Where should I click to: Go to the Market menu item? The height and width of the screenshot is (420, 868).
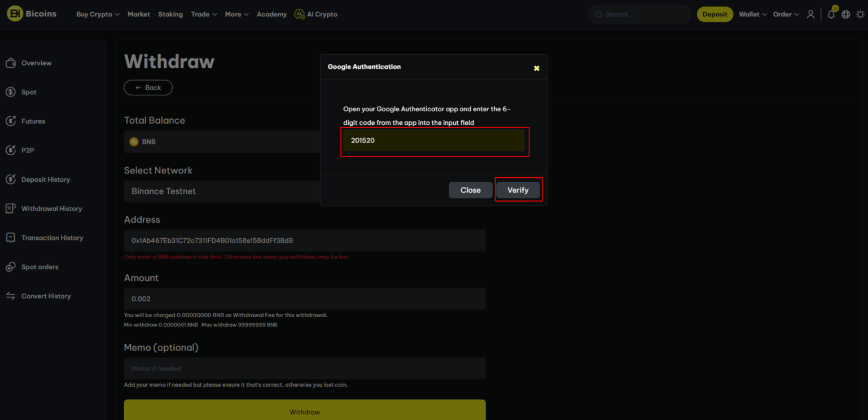[x=138, y=14]
